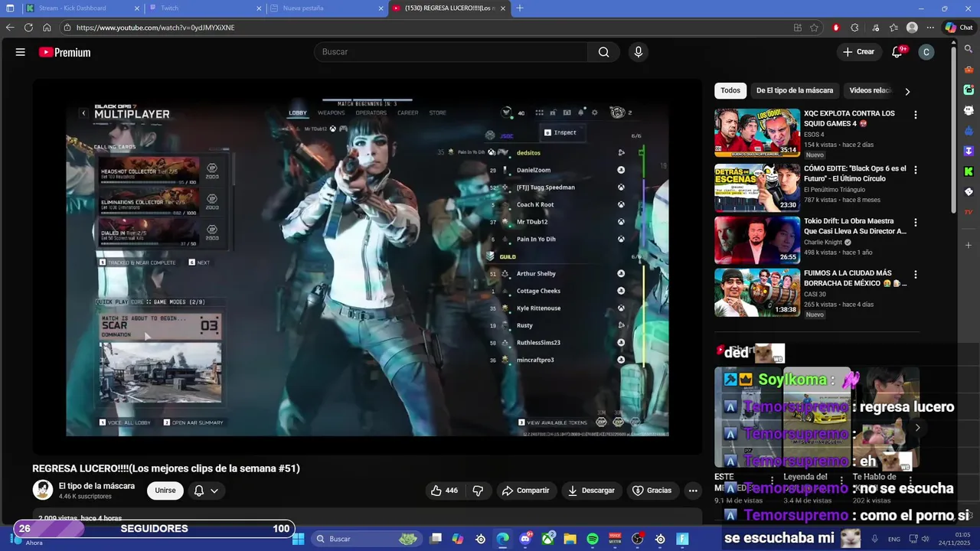Add sidebar app with plus icon
Screen dimensions: 980x551
(969, 246)
